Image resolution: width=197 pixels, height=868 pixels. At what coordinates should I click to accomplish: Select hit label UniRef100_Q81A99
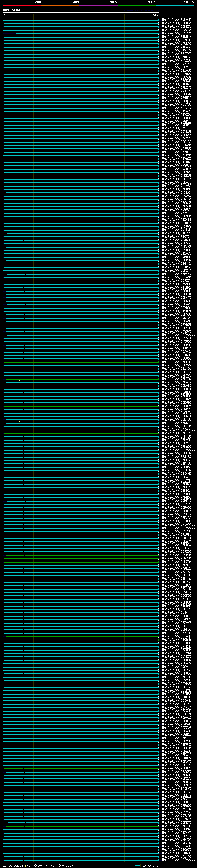[177, 494]
